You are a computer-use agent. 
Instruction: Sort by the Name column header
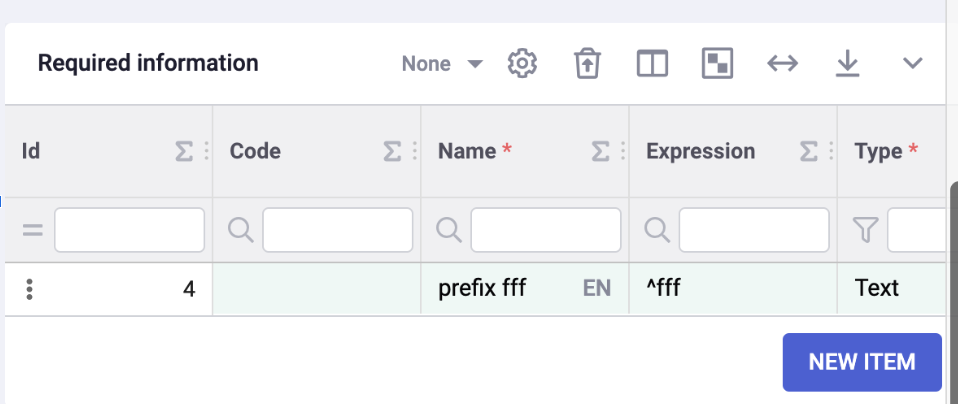point(467,151)
